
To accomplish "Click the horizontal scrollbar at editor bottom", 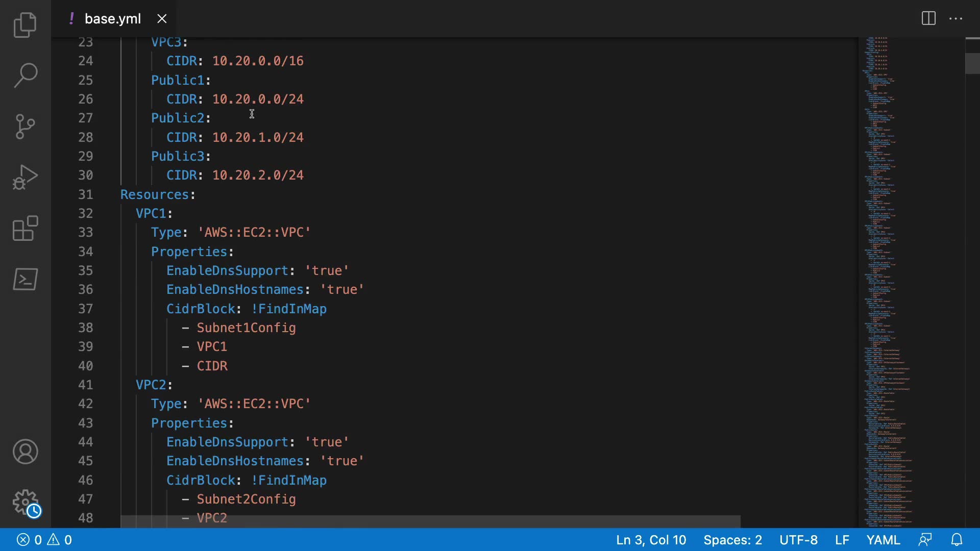I will [x=430, y=521].
